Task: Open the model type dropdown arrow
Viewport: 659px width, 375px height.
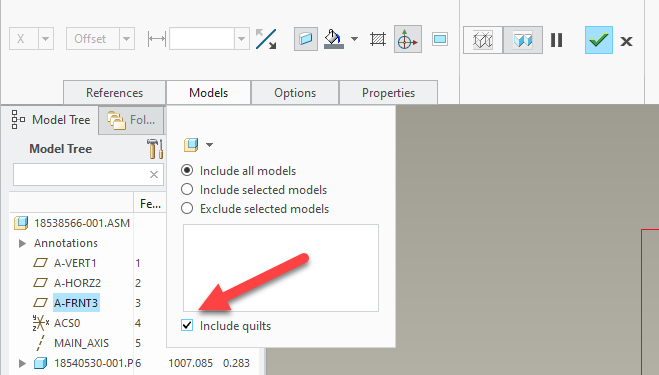Action: coord(209,145)
